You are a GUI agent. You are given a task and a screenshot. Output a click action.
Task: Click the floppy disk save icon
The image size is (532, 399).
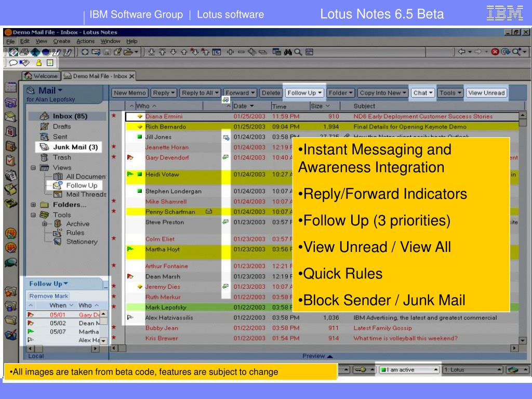(x=107, y=52)
